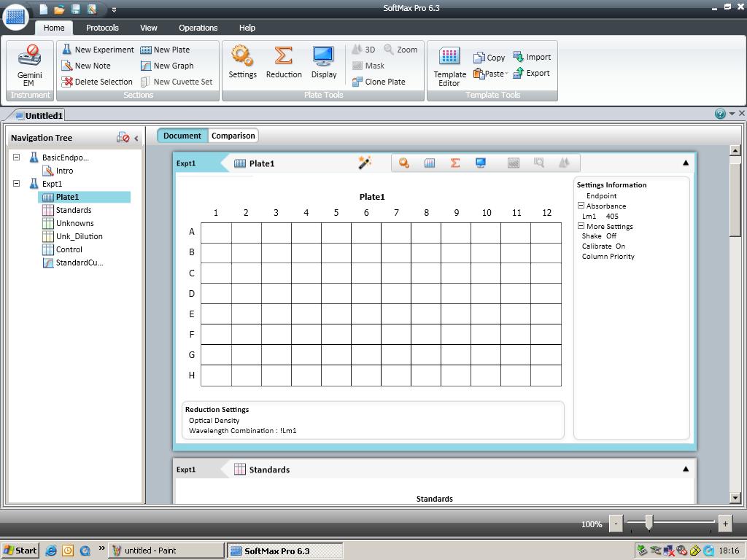Image resolution: width=747 pixels, height=560 pixels.
Task: Collapse the Standards section triangle
Action: [x=686, y=469]
